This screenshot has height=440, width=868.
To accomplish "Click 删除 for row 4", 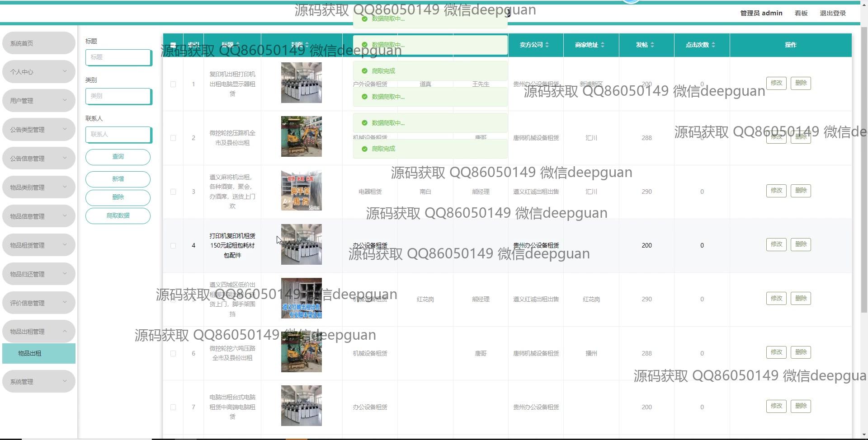I will tap(801, 244).
